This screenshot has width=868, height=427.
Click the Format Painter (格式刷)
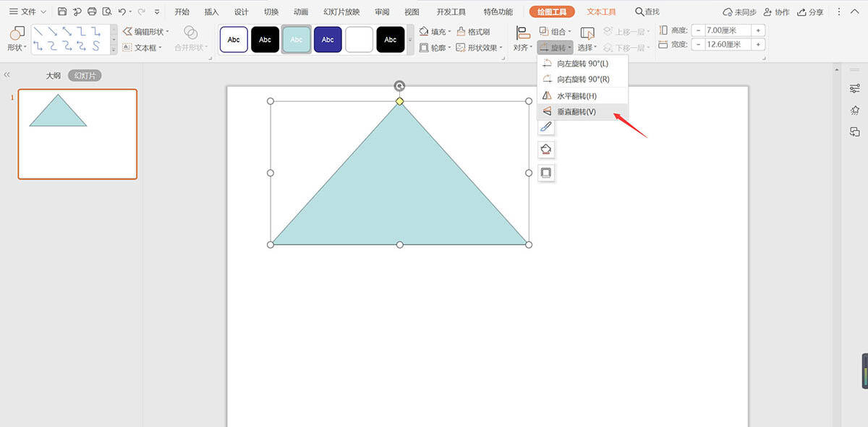pos(474,32)
